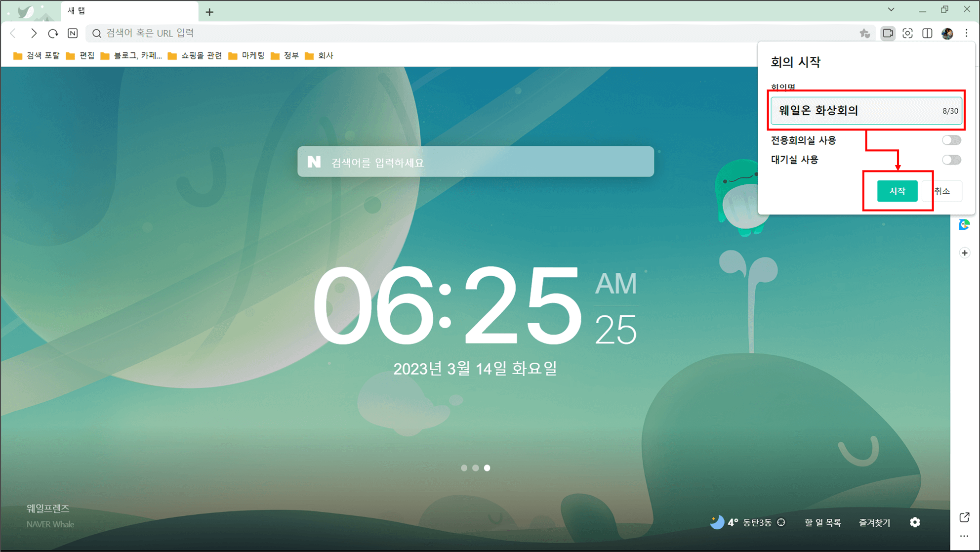Click the bookmark star icon in address bar
This screenshot has height=552, width=980.
click(864, 33)
